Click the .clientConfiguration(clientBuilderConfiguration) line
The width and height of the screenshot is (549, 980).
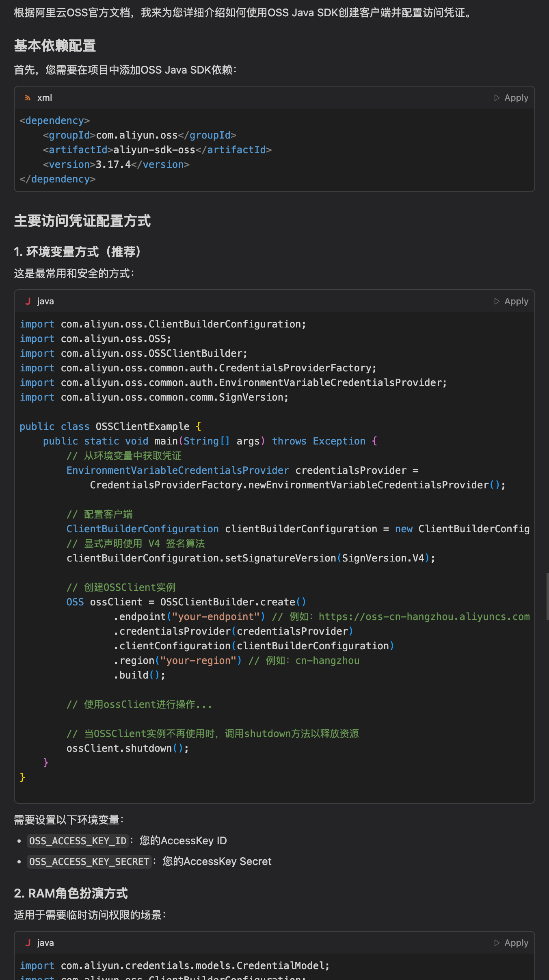(x=254, y=646)
